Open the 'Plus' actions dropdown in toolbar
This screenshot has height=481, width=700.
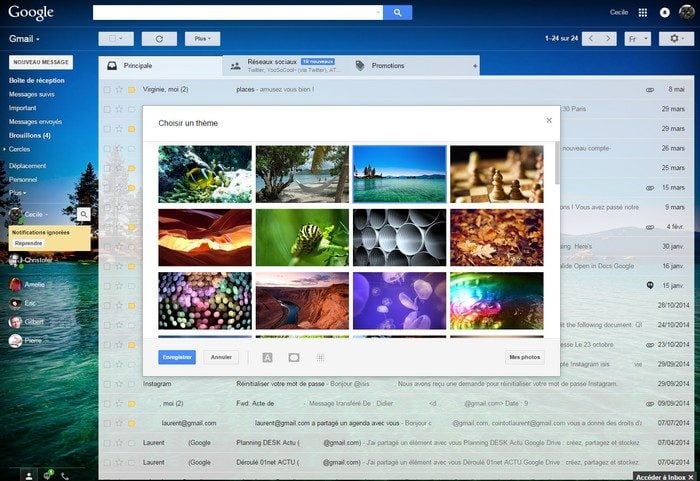point(202,38)
